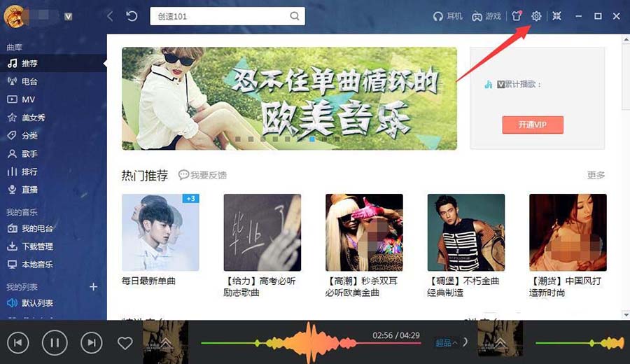This screenshot has height=364, width=630.
Task: Add new playlist with plus icon
Action: pos(93,287)
